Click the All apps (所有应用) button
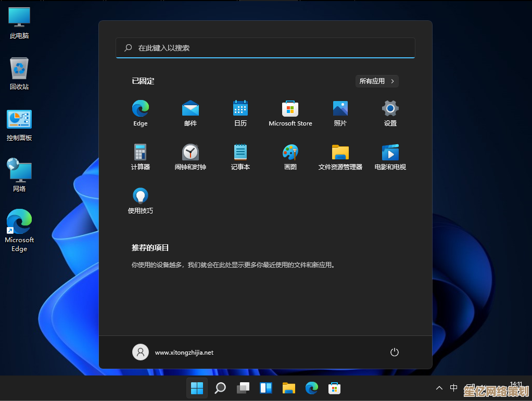This screenshot has width=532, height=401. (377, 81)
